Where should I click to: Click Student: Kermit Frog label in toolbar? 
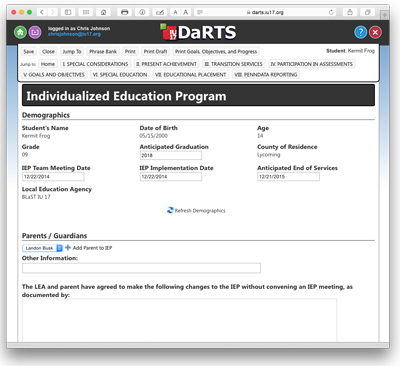click(x=350, y=51)
